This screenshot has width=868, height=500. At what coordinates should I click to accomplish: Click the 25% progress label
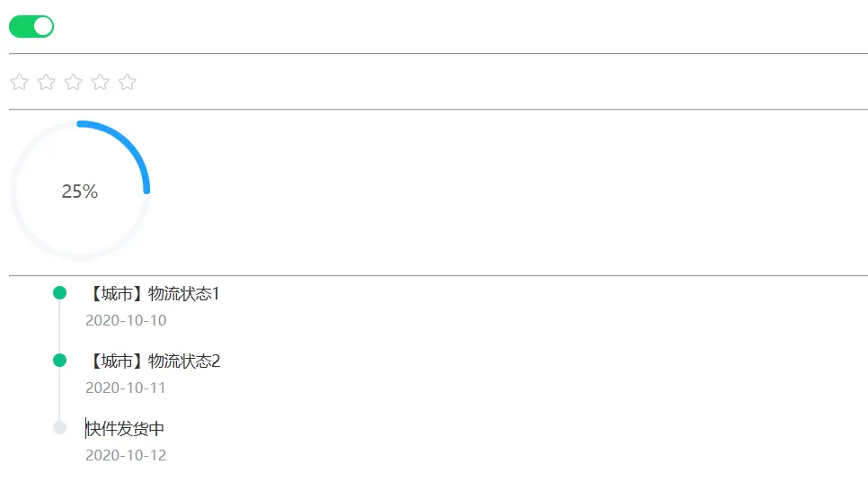point(80,192)
